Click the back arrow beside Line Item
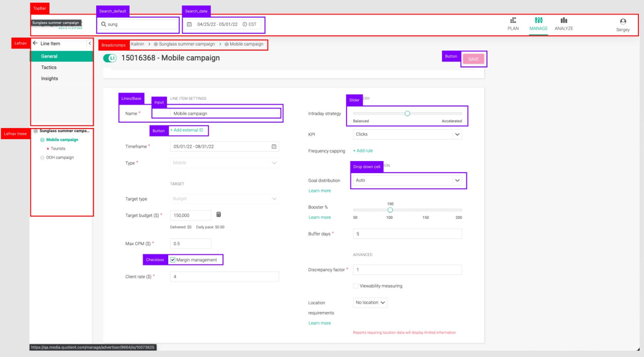 pyautogui.click(x=35, y=43)
